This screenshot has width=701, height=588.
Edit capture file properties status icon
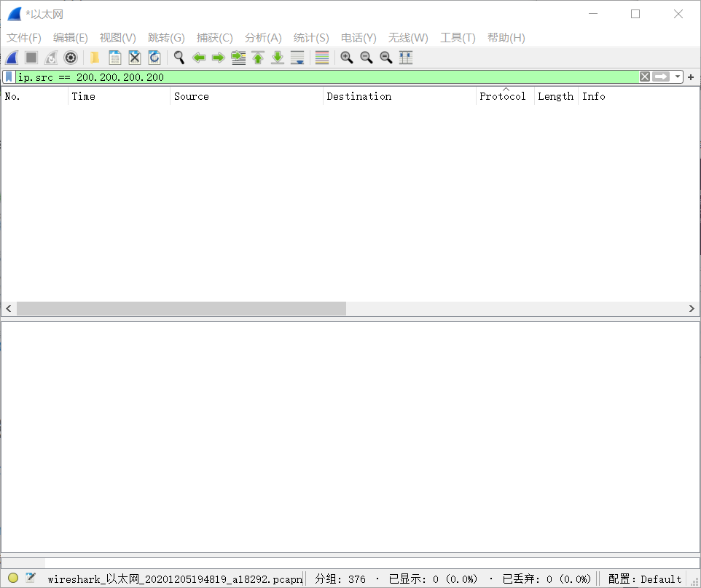[x=31, y=578]
